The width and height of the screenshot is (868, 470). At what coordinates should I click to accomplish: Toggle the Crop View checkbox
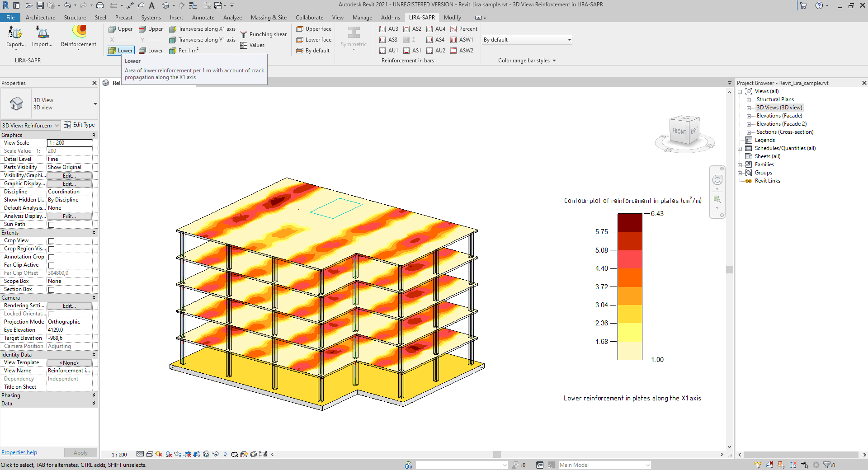(x=52, y=241)
